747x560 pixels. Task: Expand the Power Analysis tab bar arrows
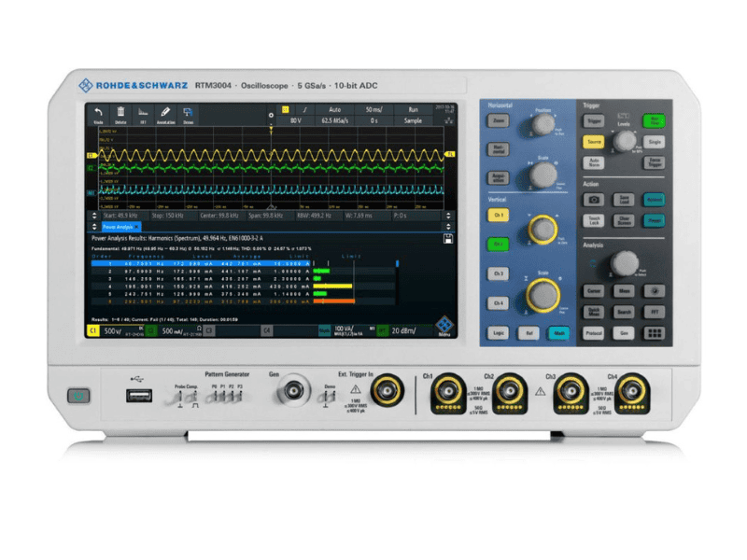[x=448, y=226]
